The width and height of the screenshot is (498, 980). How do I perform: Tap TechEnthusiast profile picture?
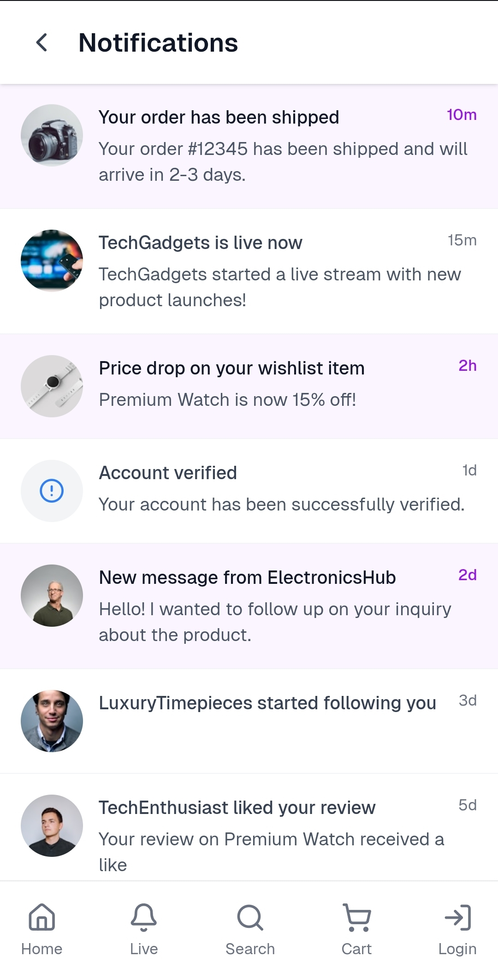click(x=52, y=826)
